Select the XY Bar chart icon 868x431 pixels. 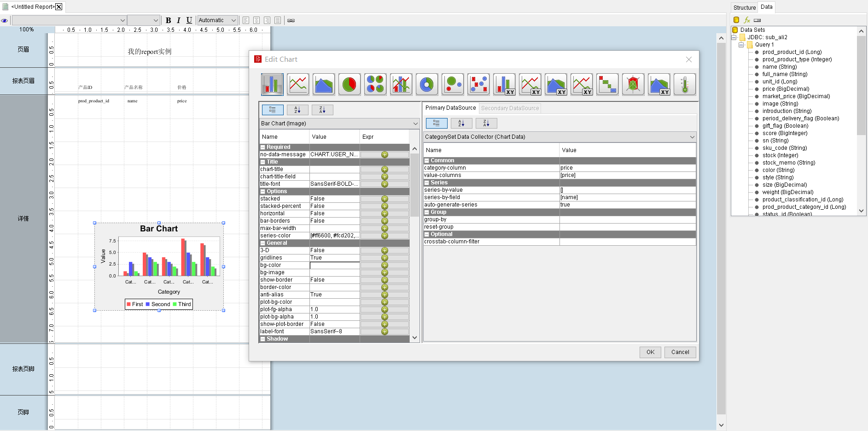504,84
